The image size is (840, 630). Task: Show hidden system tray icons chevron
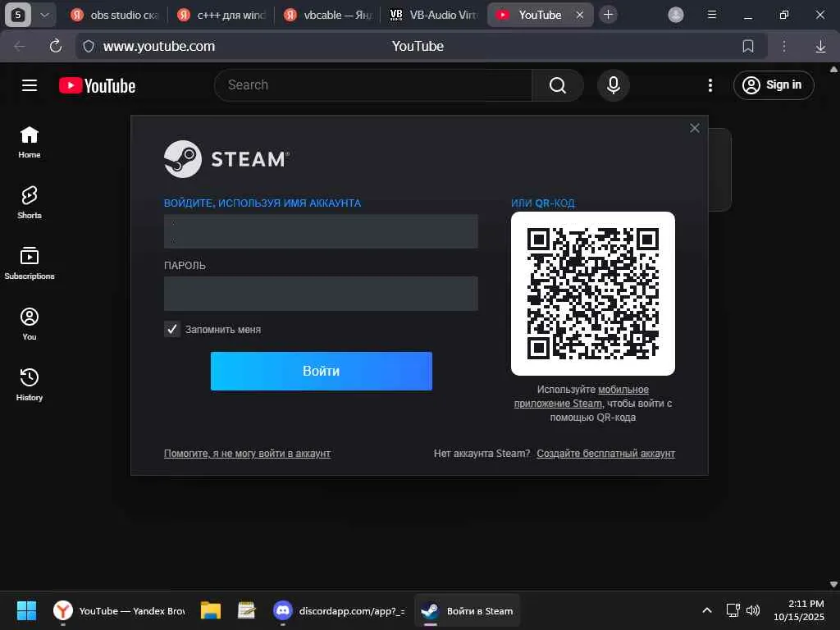coord(706,610)
